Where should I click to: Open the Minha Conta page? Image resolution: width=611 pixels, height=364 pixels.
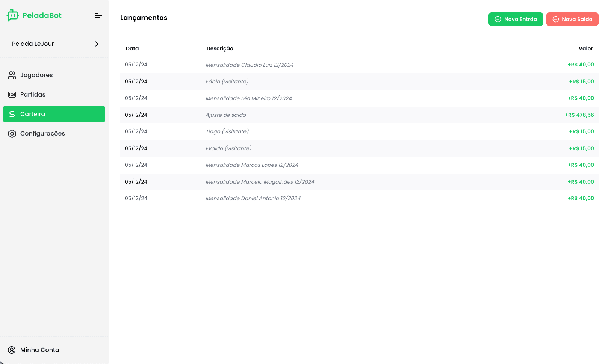(x=39, y=350)
